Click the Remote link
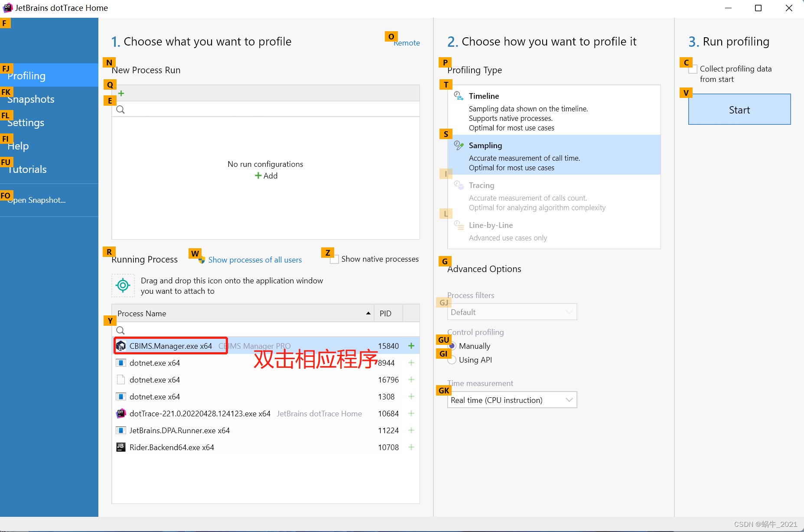804x532 pixels. coord(407,43)
